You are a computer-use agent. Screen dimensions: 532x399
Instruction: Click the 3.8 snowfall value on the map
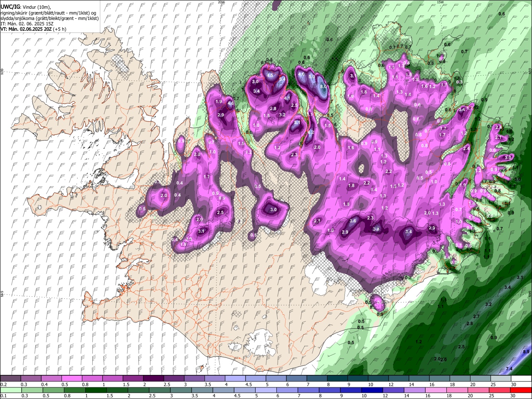pyautogui.click(x=377, y=229)
